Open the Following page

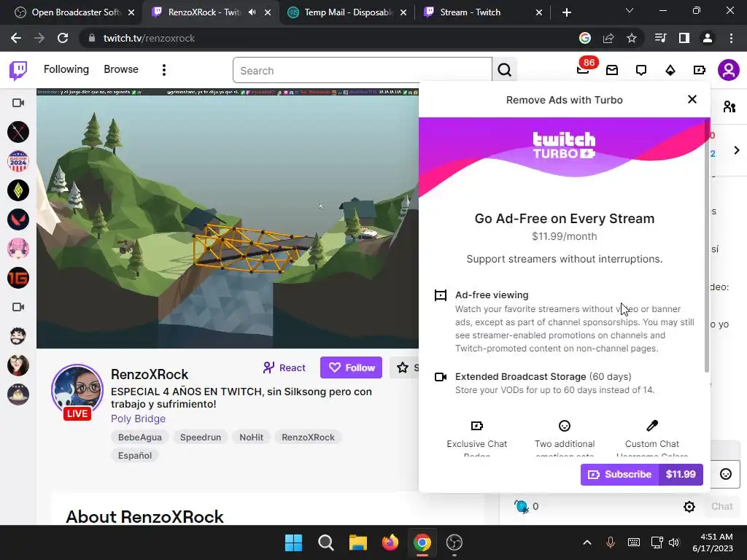[66, 69]
